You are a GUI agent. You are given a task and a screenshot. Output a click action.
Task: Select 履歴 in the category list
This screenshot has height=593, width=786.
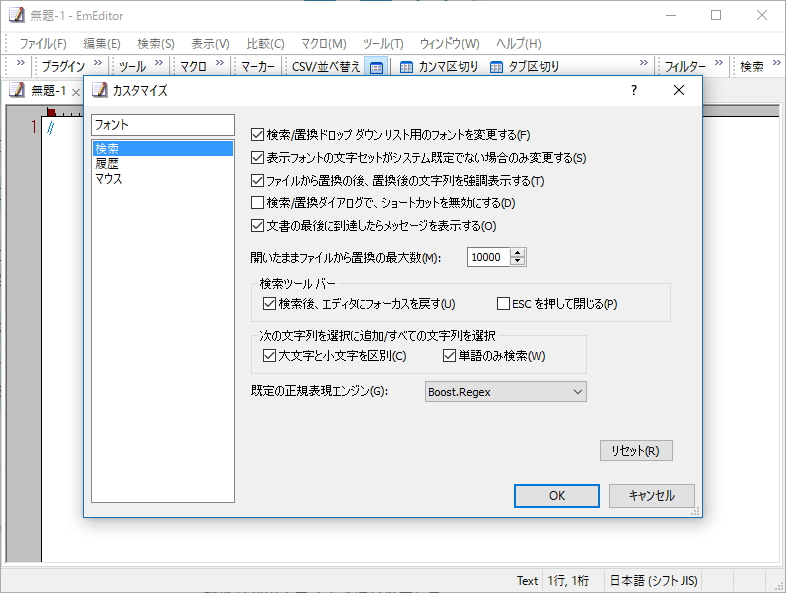coord(163,163)
